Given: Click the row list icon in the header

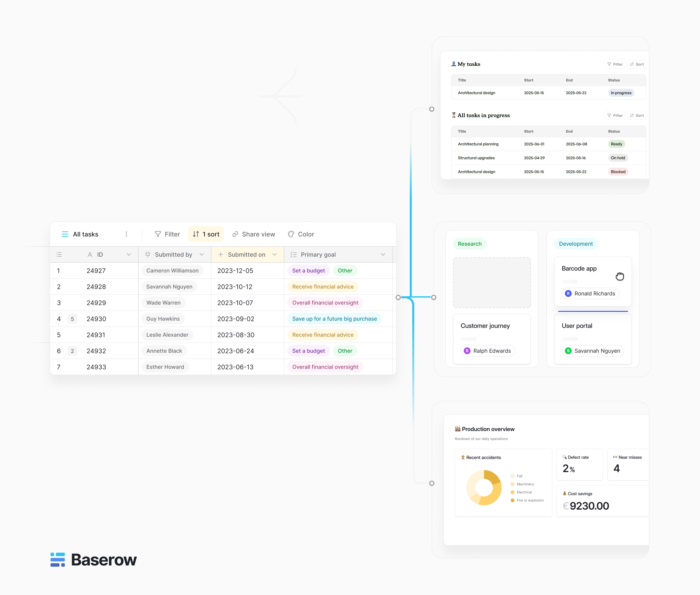Looking at the screenshot, I should [x=59, y=255].
